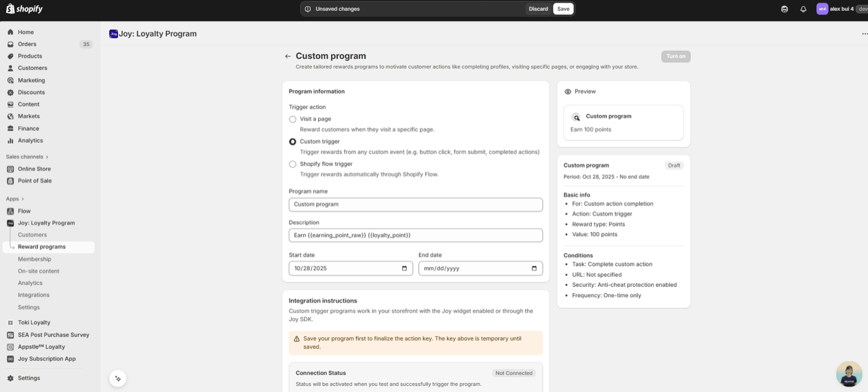868x392 pixels.
Task: Open End date calendar picker icon
Action: tap(534, 269)
